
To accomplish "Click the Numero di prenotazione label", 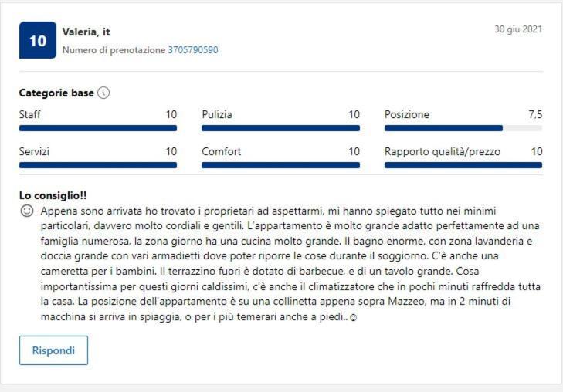I will tap(114, 50).
